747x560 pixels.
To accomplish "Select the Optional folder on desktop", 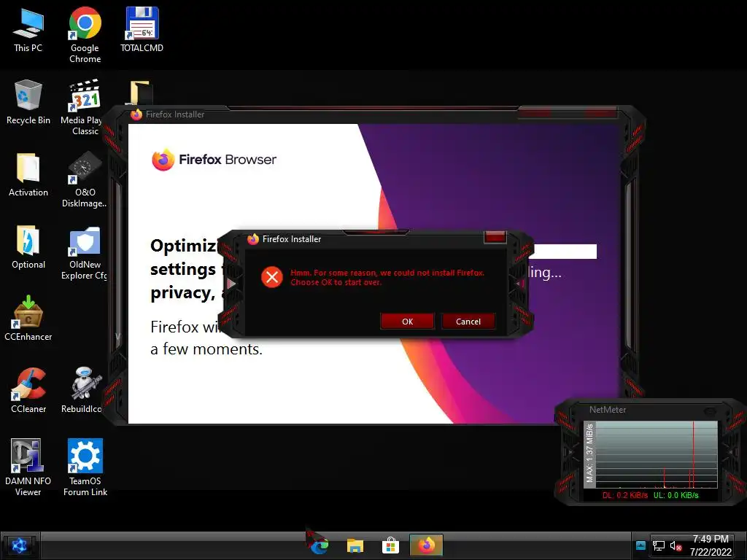I will [x=28, y=246].
